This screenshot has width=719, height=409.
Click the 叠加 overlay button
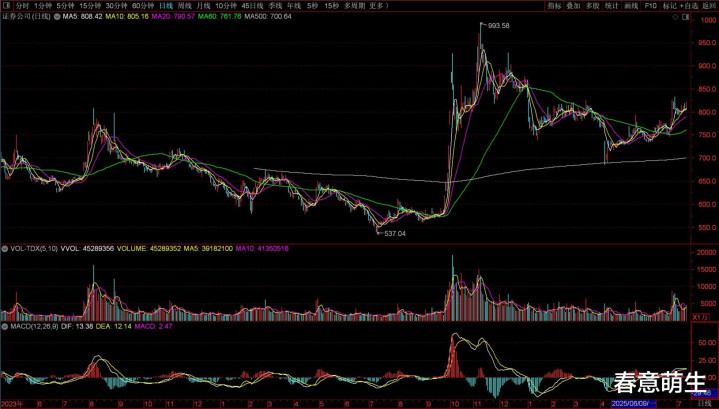click(x=573, y=6)
